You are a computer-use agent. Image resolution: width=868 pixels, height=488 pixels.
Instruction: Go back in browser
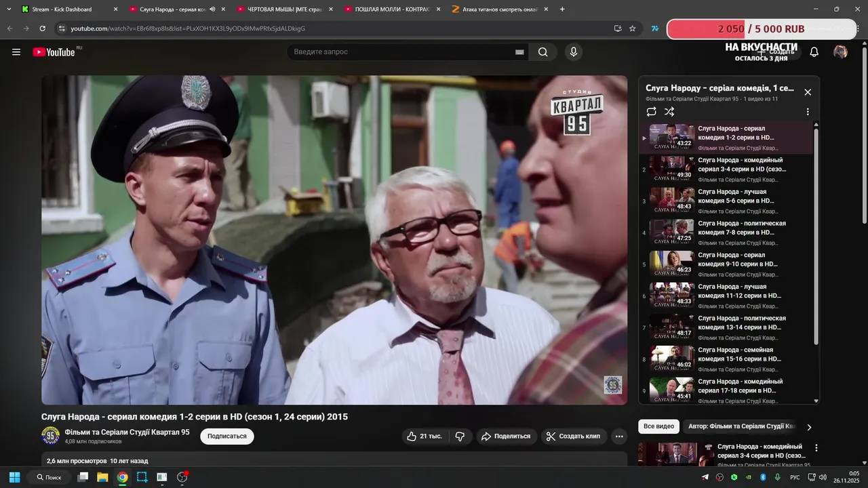pyautogui.click(x=9, y=28)
